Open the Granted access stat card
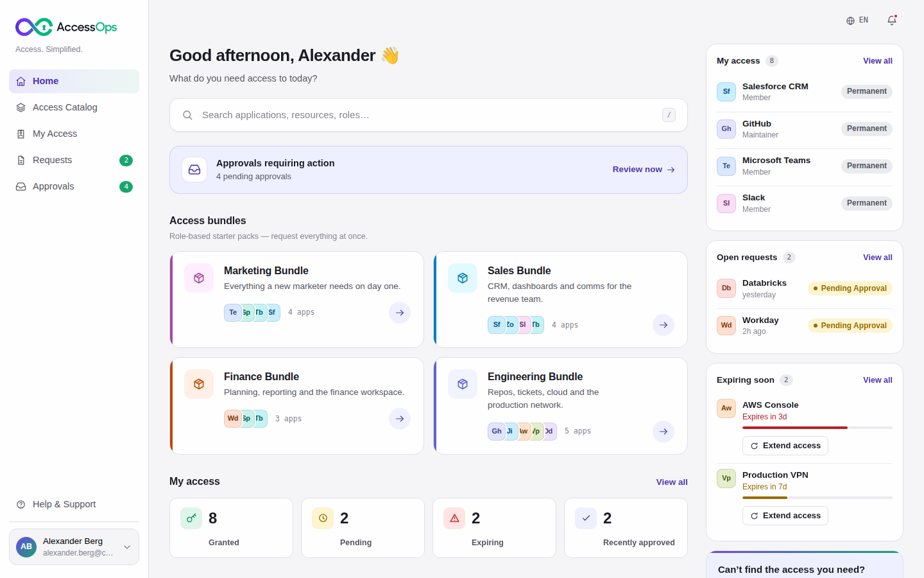The width and height of the screenshot is (924, 578). 231,528
